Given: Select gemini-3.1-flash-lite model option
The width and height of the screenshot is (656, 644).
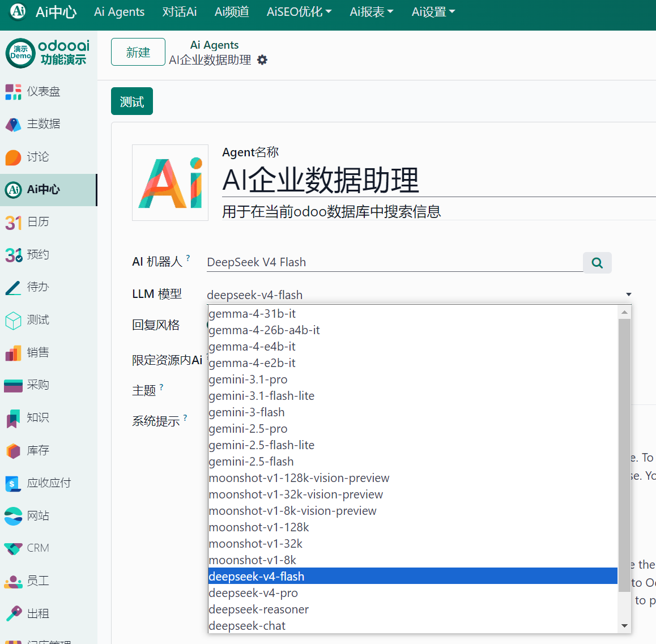Looking at the screenshot, I should click(412, 395).
